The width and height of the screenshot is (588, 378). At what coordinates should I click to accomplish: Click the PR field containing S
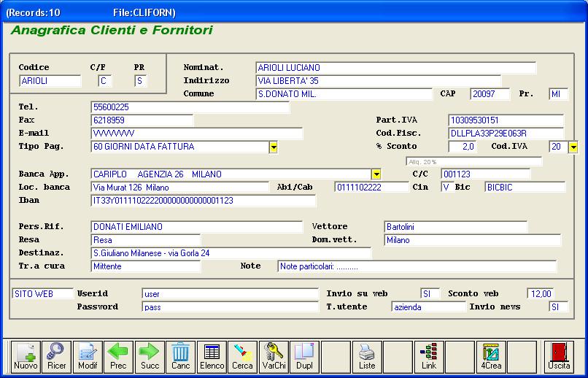pyautogui.click(x=141, y=81)
